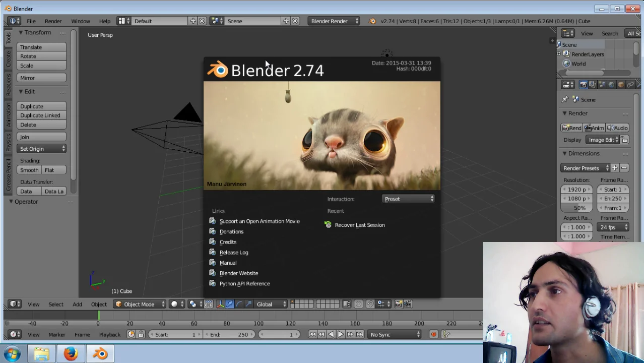This screenshot has width=644, height=363.
Task: Open the viewport shading selector
Action: coord(178,304)
